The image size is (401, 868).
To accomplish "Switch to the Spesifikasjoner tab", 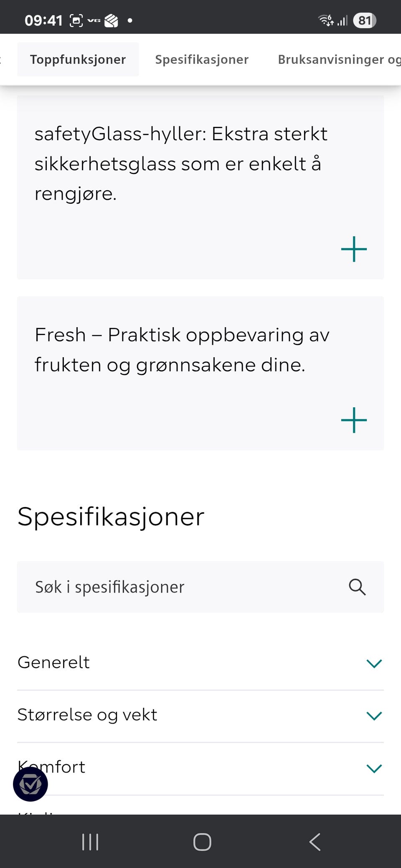I will pos(202,59).
